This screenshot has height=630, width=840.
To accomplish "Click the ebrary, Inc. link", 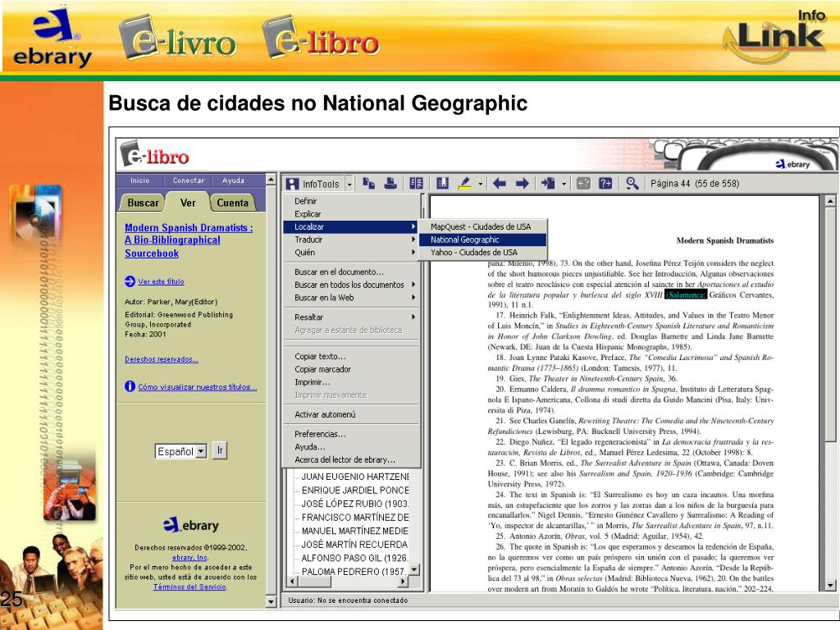I will (190, 558).
